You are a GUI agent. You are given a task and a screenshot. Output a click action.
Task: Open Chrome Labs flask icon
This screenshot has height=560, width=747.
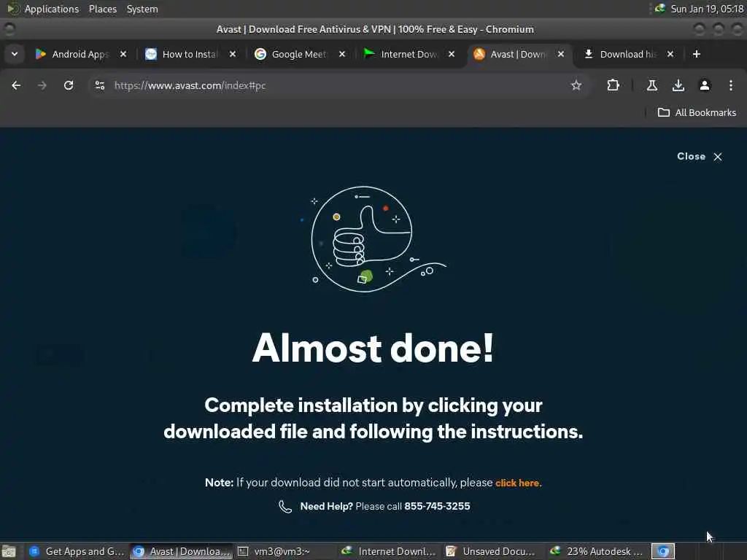click(x=652, y=85)
